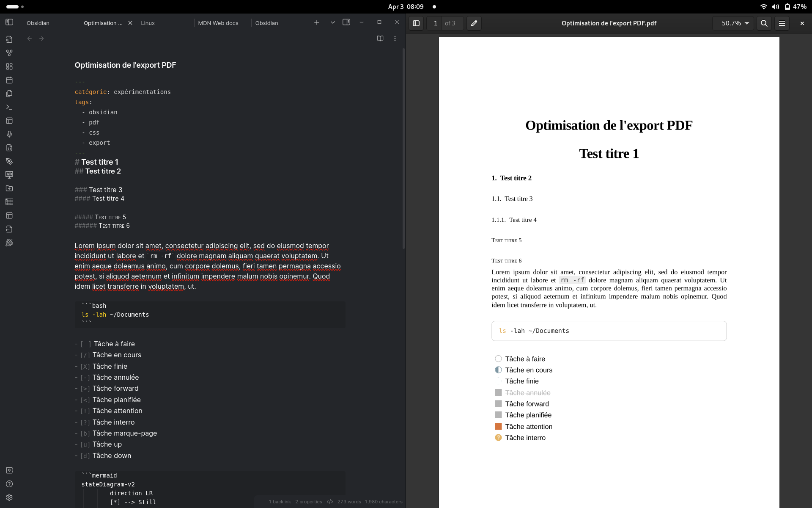This screenshot has width=812, height=508.
Task: Expand the tab list chevron
Action: [333, 22]
